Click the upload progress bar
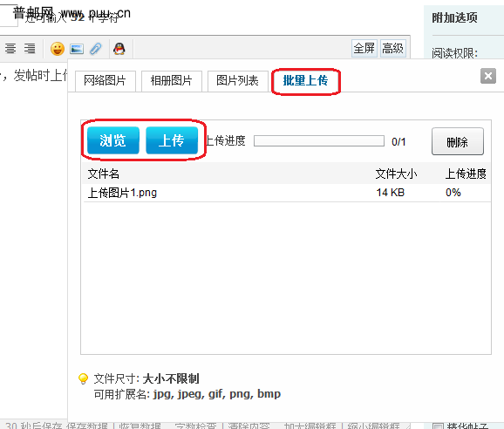 coord(319,140)
